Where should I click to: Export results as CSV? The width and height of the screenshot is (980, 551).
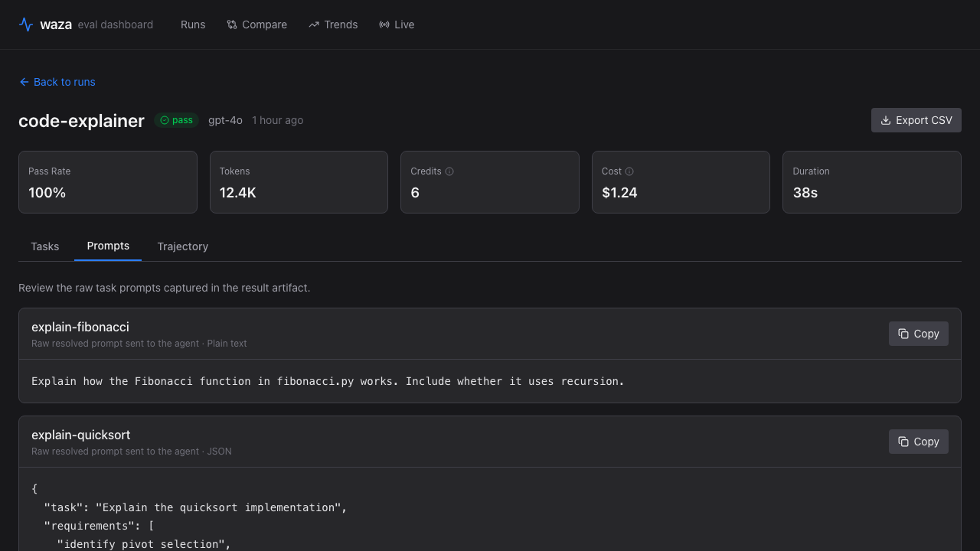(x=916, y=120)
